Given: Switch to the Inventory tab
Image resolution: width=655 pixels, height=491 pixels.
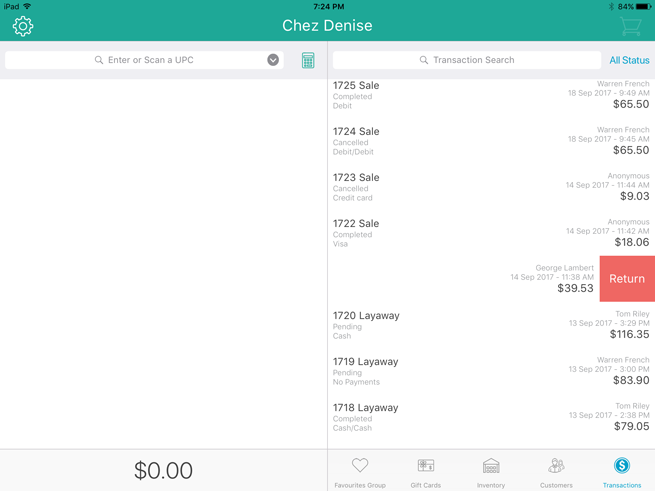Looking at the screenshot, I should 491,472.
